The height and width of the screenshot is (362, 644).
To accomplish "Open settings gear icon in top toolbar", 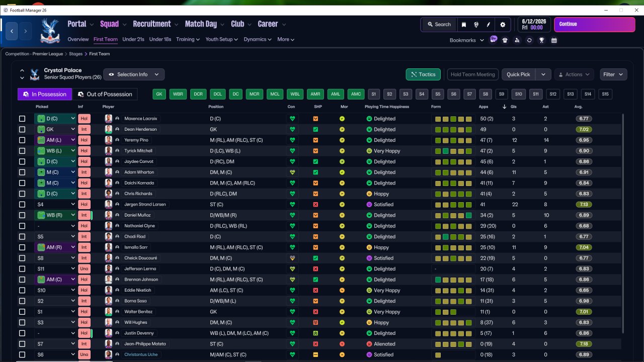I will [x=503, y=24].
